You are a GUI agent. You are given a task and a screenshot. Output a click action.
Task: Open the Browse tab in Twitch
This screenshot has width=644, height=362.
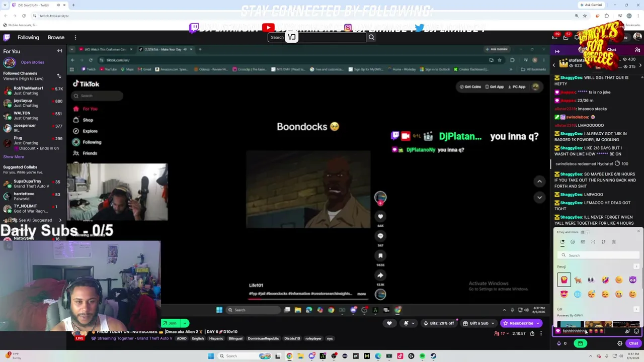[56, 37]
